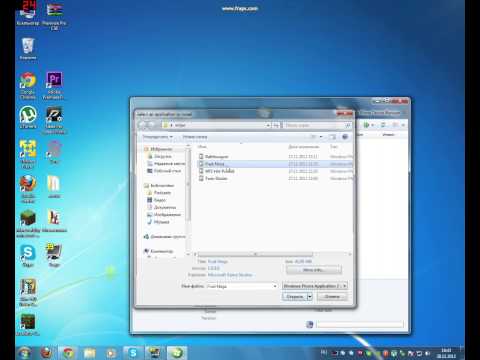
Task: Select Documents under Libraries
Action: [162, 207]
